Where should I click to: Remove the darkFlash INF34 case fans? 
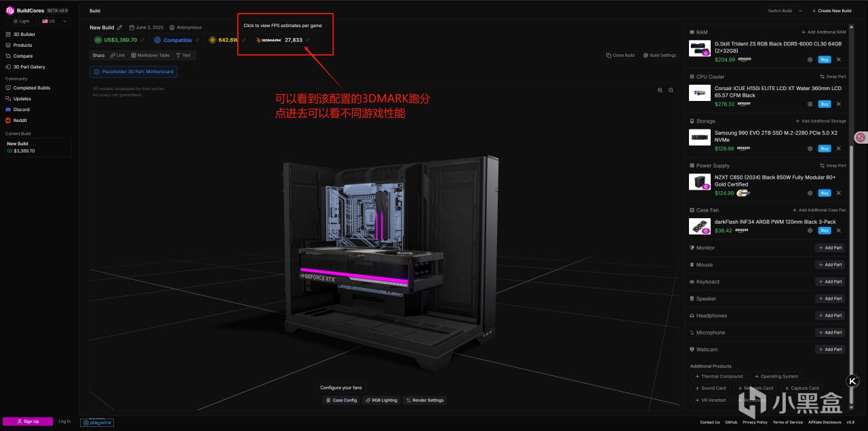(839, 230)
